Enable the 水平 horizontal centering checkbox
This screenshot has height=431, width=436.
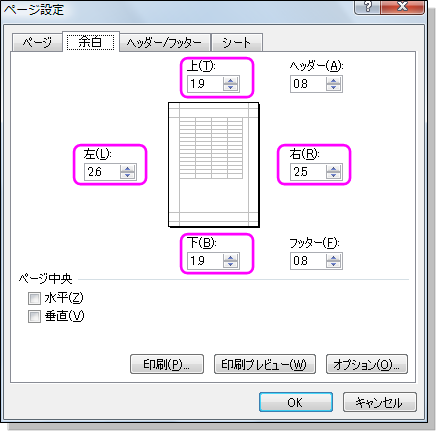click(34, 298)
